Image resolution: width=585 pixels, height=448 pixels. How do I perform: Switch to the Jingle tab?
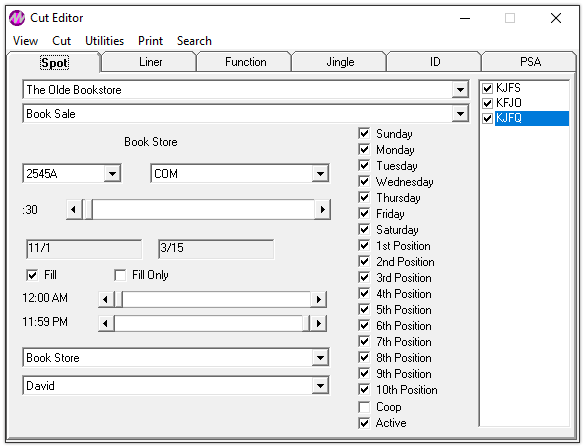point(340,62)
